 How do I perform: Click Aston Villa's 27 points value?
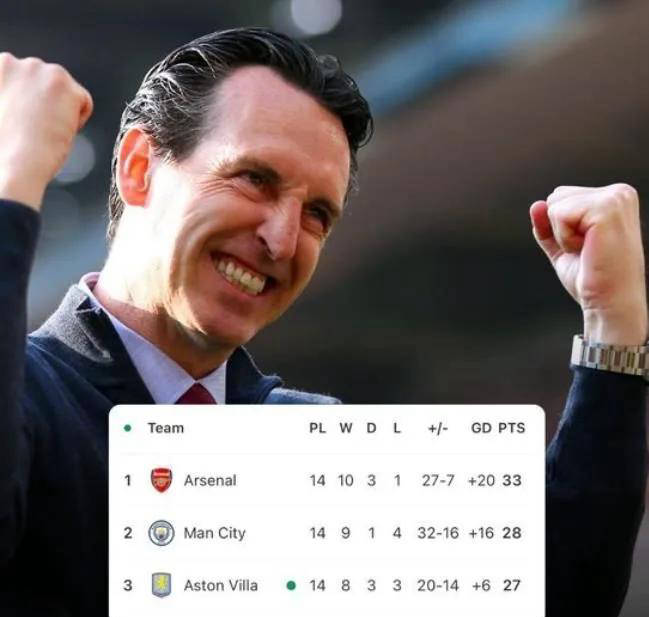(x=512, y=586)
